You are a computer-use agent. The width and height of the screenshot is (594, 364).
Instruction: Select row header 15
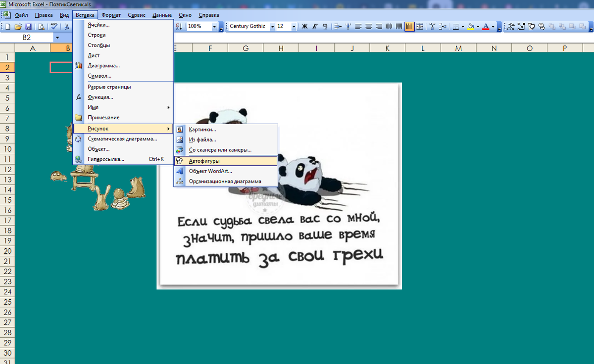[x=7, y=200]
